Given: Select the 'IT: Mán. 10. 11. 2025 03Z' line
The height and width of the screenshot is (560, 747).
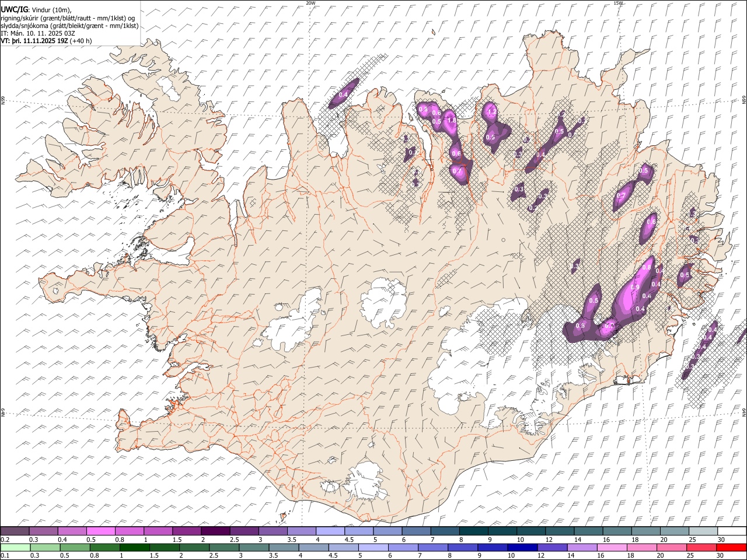Looking at the screenshot, I should point(38,33).
